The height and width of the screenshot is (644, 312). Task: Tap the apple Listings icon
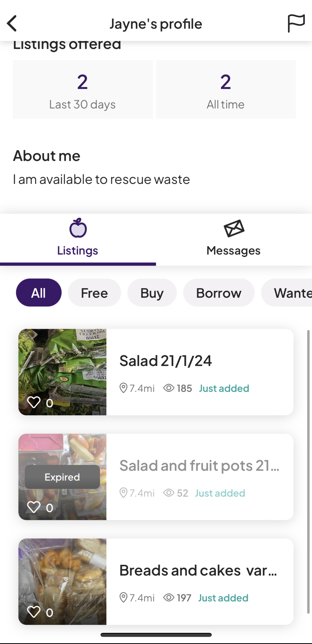78,228
